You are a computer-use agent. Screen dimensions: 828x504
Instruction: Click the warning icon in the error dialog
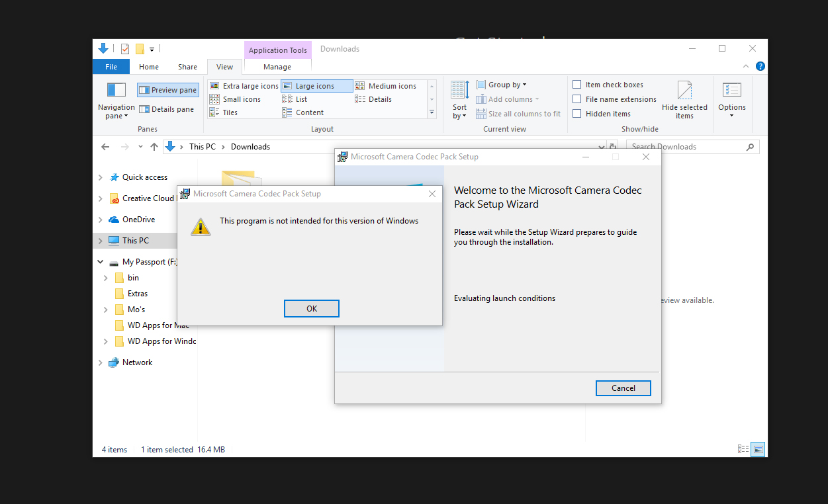[201, 226]
